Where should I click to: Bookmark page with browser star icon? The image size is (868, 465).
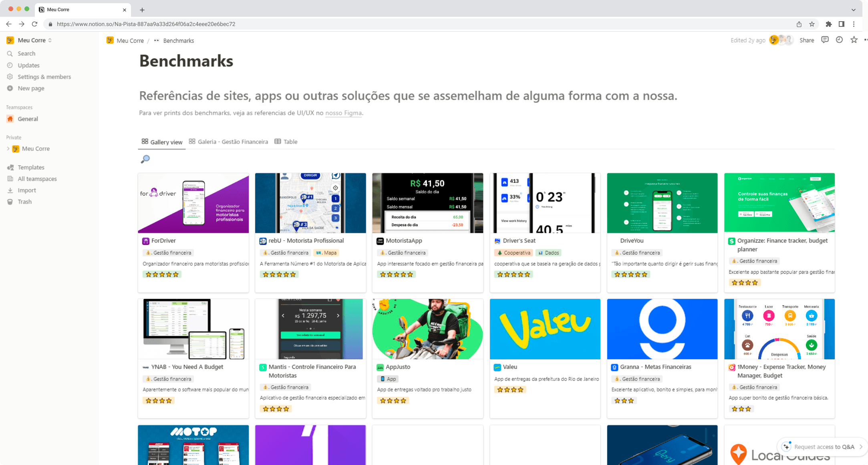point(812,24)
